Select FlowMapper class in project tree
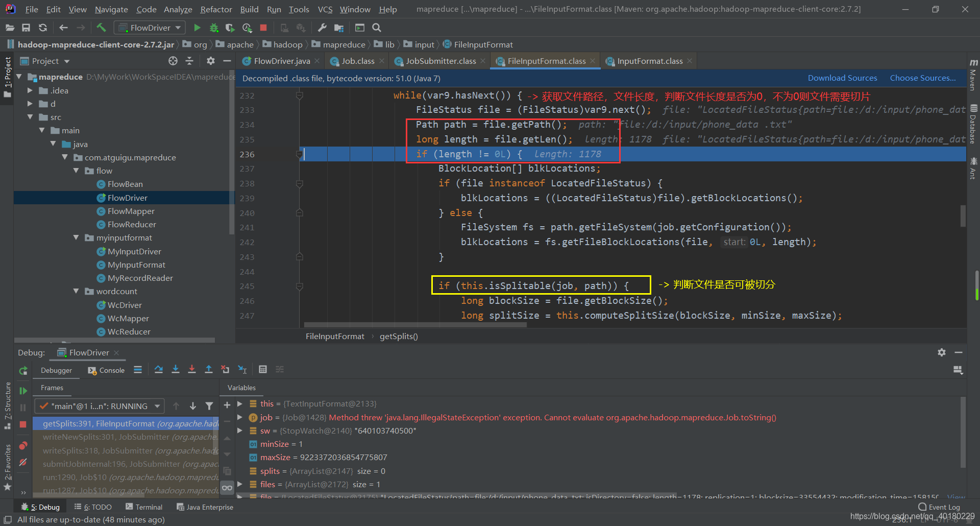The width and height of the screenshot is (980, 526). click(x=131, y=211)
